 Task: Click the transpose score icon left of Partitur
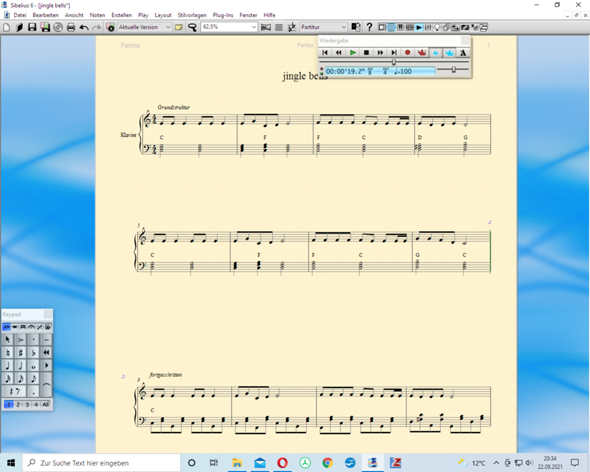click(291, 27)
